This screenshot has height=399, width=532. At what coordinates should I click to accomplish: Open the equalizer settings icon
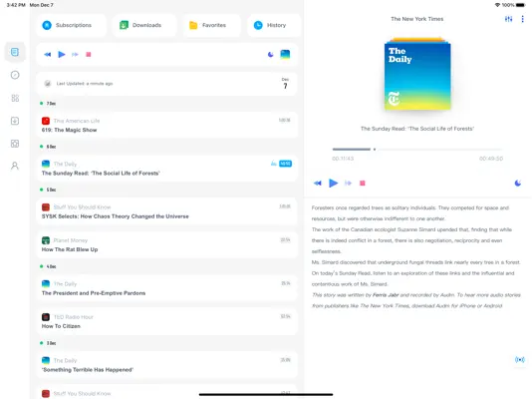click(508, 19)
